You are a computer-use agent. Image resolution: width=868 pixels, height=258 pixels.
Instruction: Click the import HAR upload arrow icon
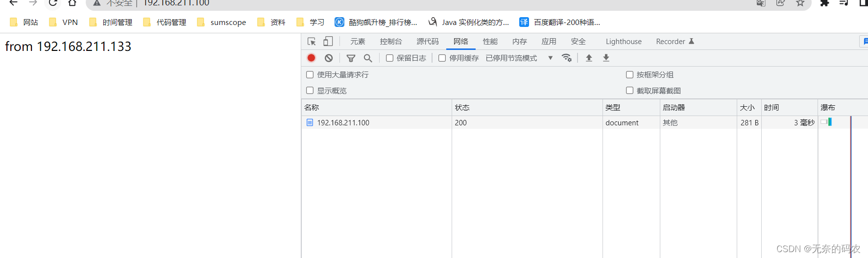(x=589, y=58)
